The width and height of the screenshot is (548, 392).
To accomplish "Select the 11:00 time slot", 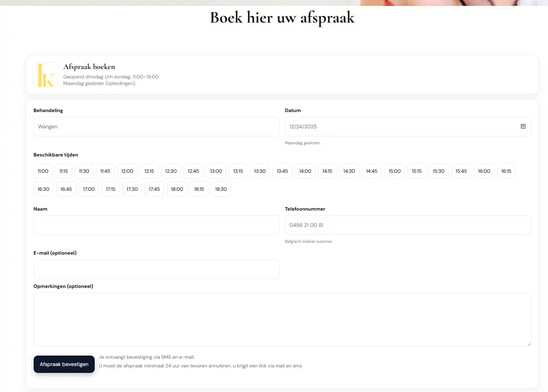I will point(43,171).
